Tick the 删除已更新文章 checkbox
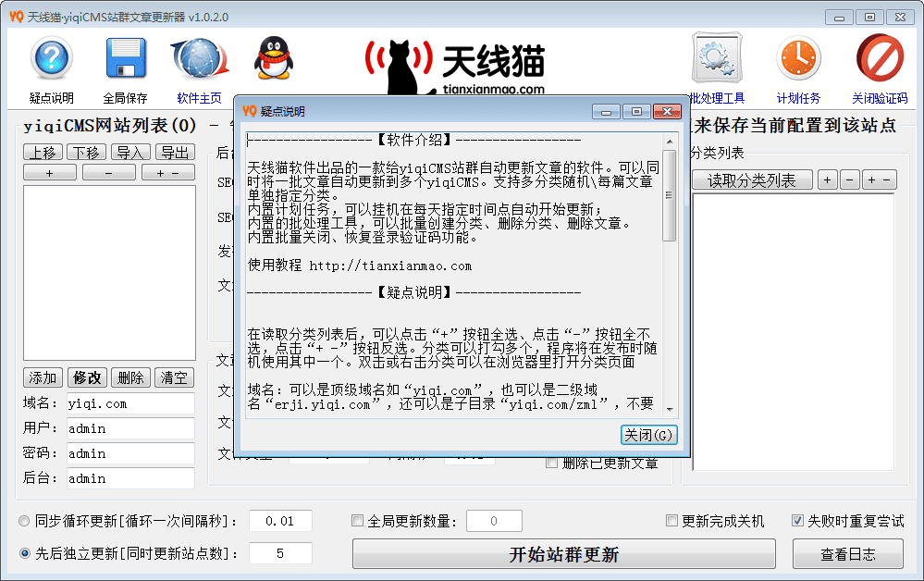 [551, 464]
